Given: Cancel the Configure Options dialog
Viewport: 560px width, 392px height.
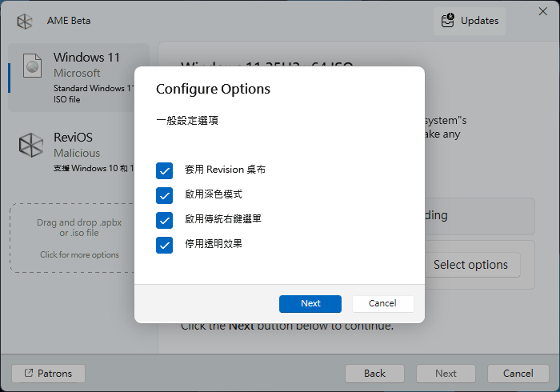Looking at the screenshot, I should (x=382, y=304).
